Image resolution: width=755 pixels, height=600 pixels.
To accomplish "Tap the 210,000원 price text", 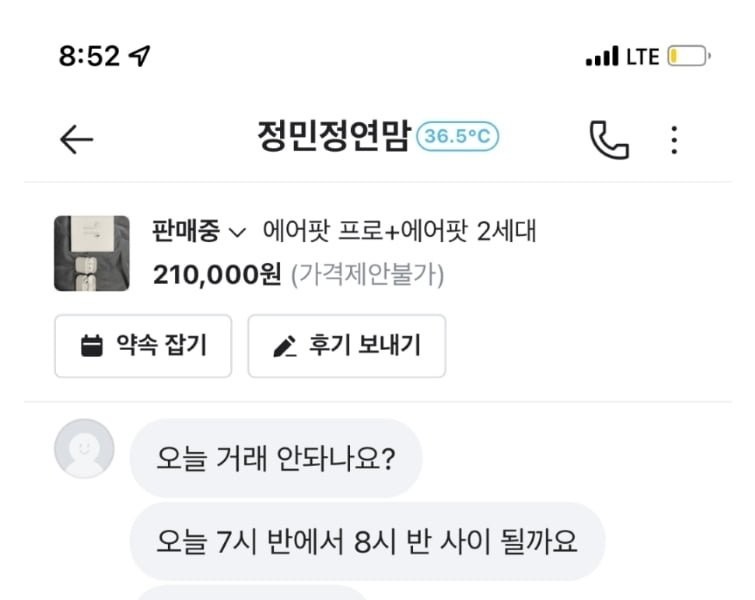I will click(217, 275).
